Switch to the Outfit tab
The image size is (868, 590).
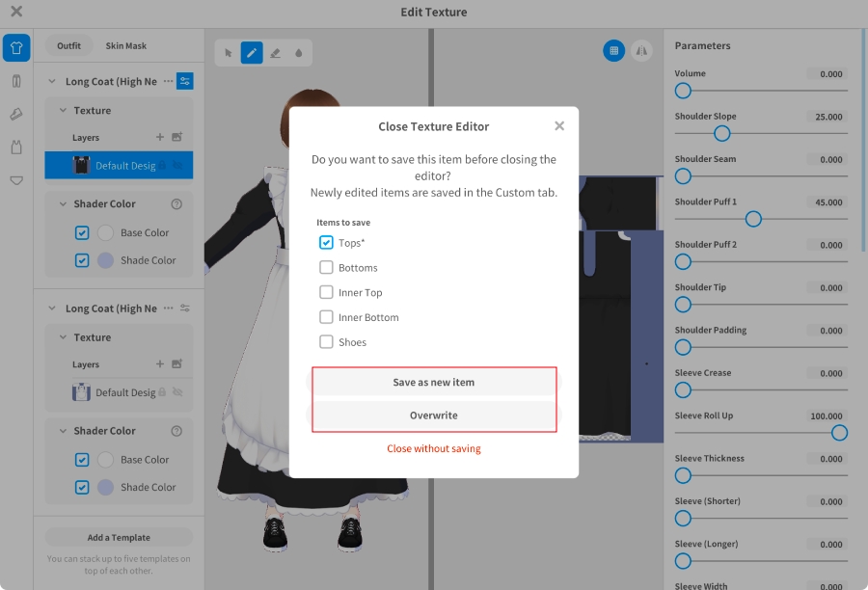click(68, 46)
